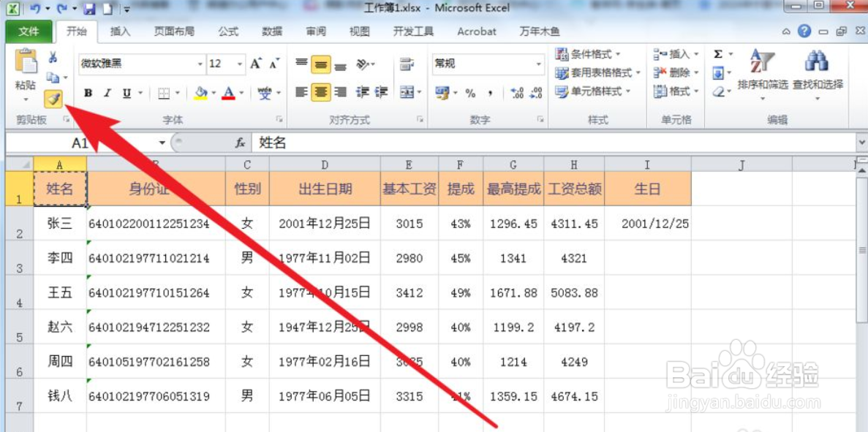The height and width of the screenshot is (432, 868).
Task: Apply the Percent Style format
Action: (471, 94)
